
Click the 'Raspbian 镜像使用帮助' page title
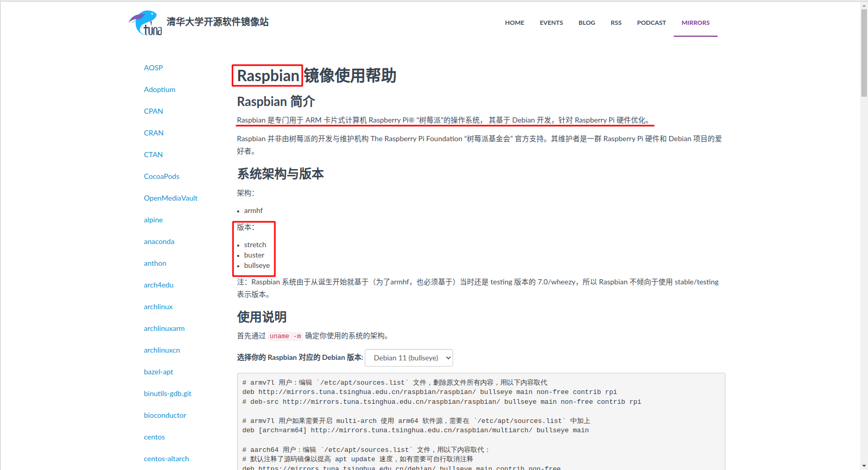316,75
